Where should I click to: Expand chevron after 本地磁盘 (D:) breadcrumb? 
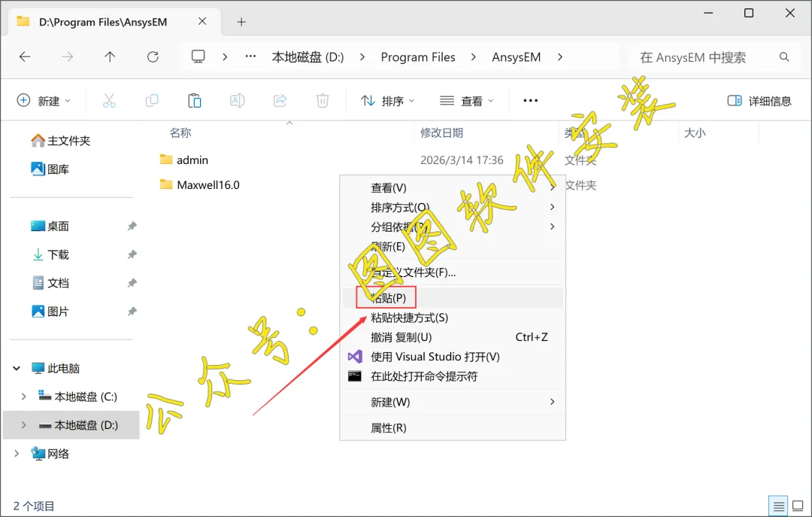tap(362, 57)
